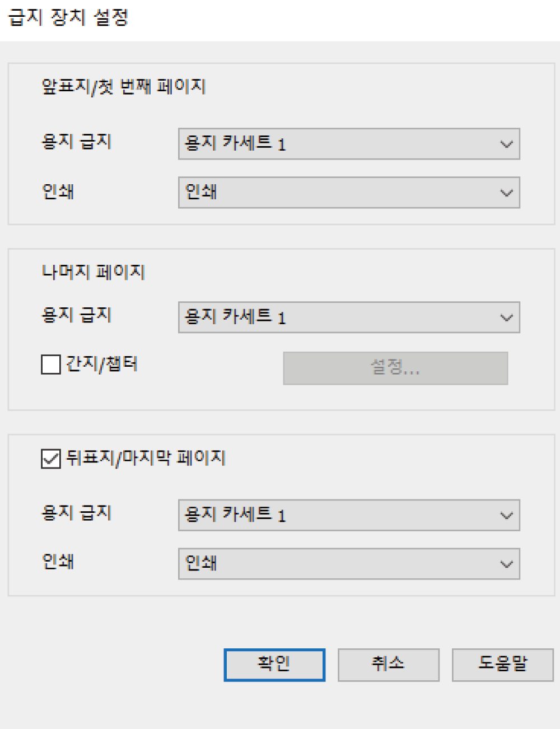Click 용지 급지 label in front cover section
This screenshot has width=560, height=729.
(x=77, y=142)
